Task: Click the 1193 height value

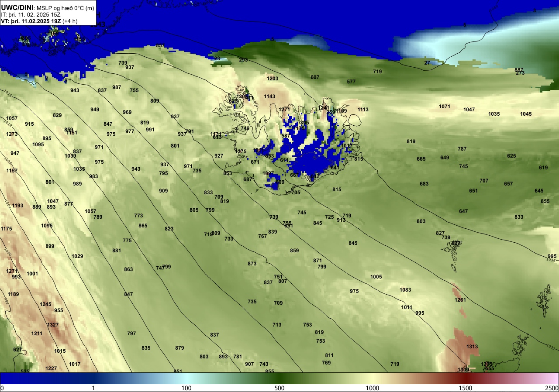Action: 17,206
